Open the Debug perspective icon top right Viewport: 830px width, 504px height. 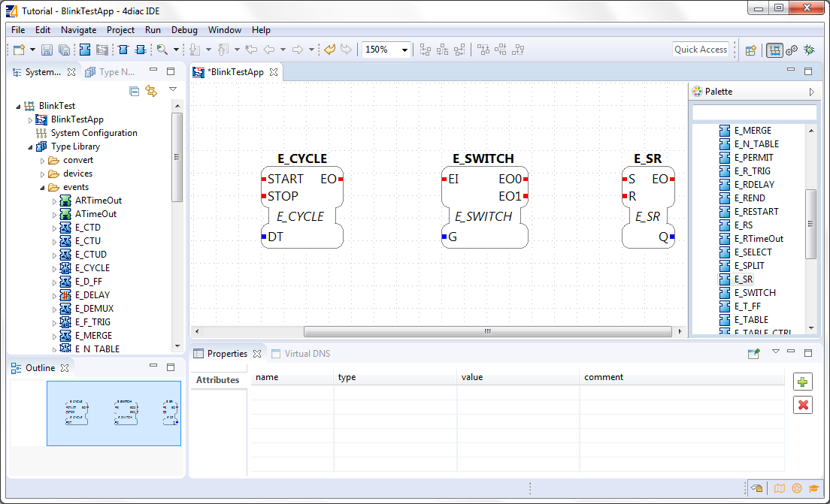coord(808,50)
